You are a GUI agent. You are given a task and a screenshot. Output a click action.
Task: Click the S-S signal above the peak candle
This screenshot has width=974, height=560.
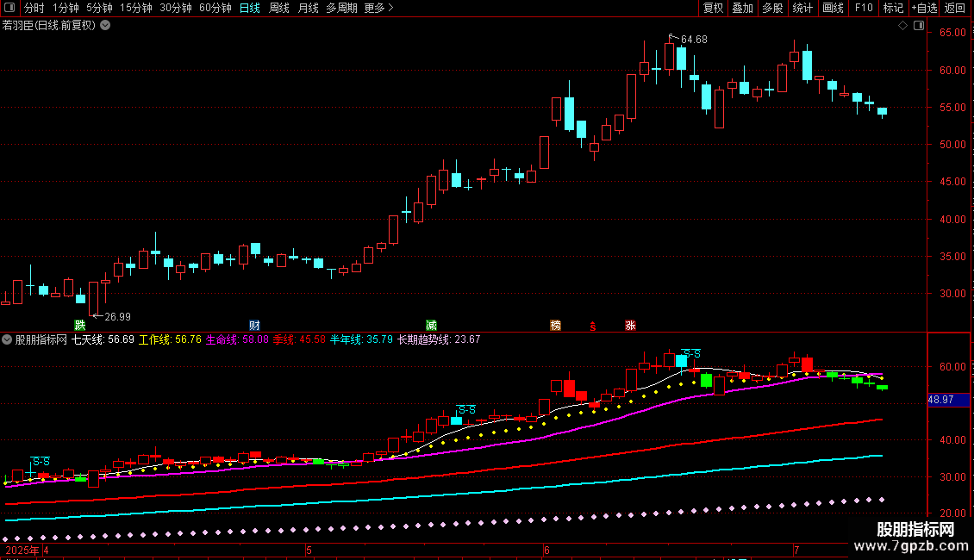pyautogui.click(x=690, y=354)
